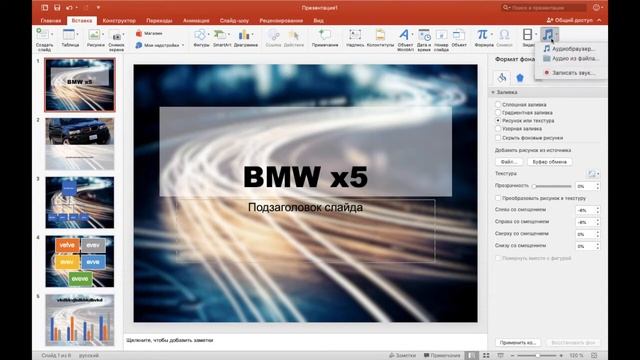Insert a SmartArt graphic
This screenshot has width=640, height=360.
point(220,35)
